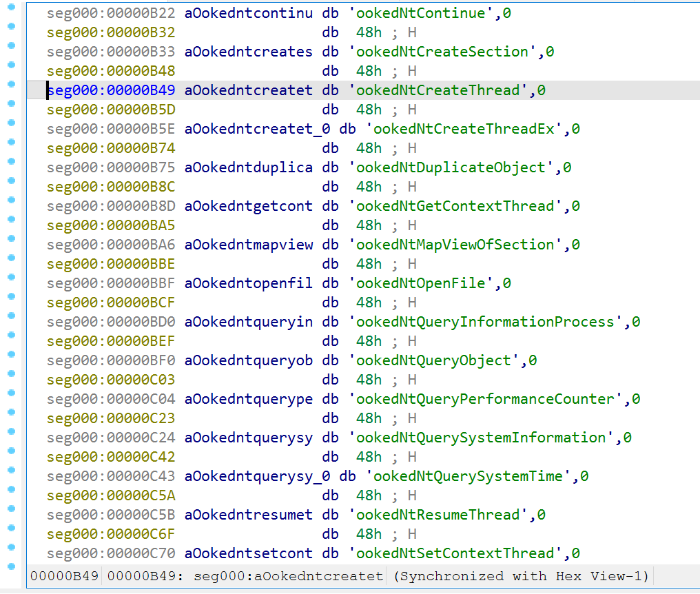Click string 'ookedNtQueryInformationProcess'
Viewport: 700px width, 594px height.
click(486, 322)
